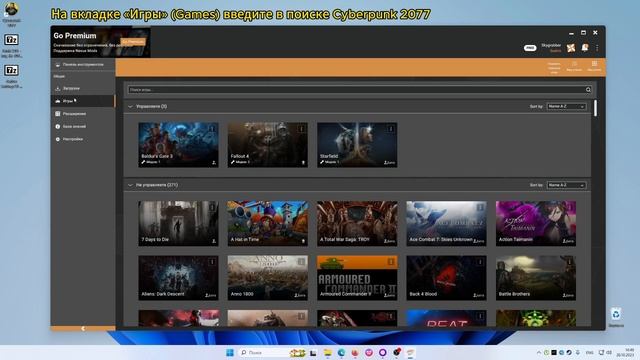Screen dimensions: 640x360
Task: Select the Fallout 4 game tile
Action: pos(268,144)
